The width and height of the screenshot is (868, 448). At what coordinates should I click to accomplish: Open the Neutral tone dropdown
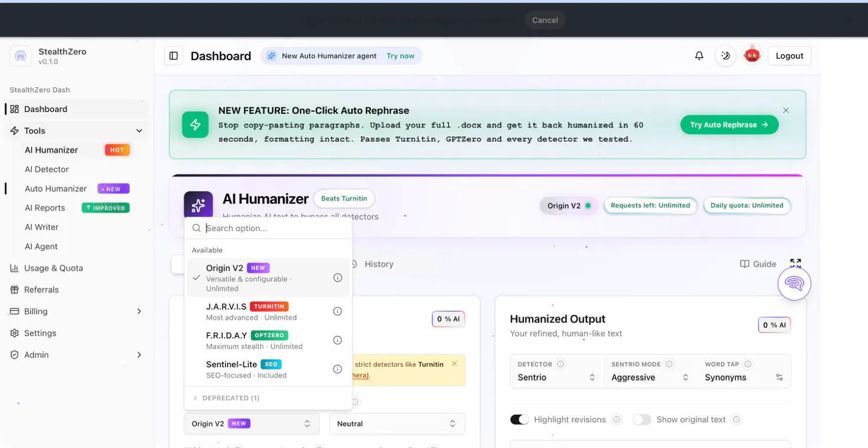[x=397, y=424]
